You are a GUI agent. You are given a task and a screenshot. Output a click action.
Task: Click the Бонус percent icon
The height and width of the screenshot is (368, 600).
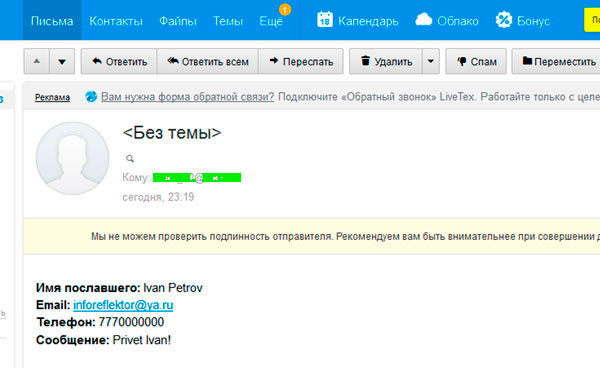[x=504, y=20]
